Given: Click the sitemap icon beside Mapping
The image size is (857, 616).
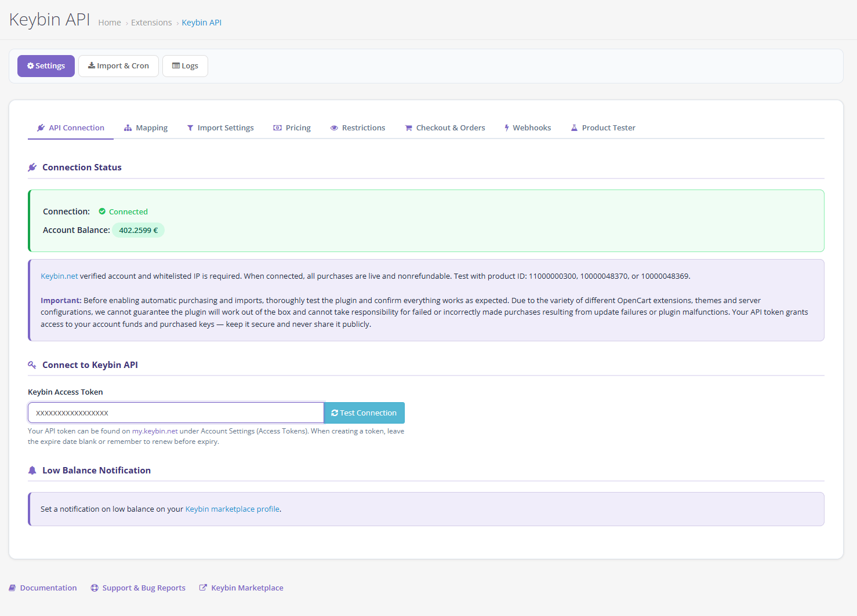Looking at the screenshot, I should [128, 128].
